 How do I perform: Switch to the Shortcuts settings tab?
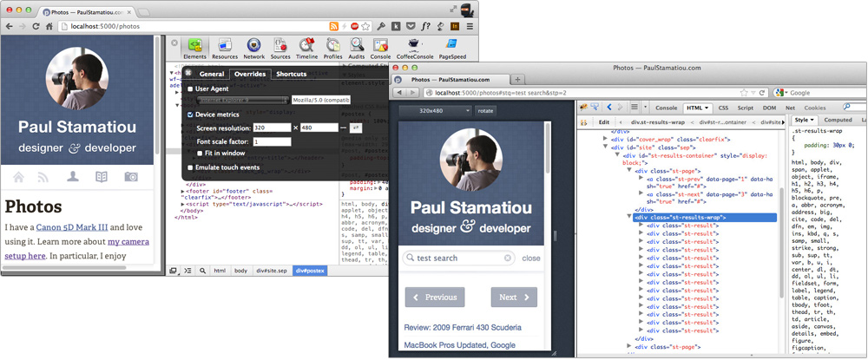tap(291, 74)
